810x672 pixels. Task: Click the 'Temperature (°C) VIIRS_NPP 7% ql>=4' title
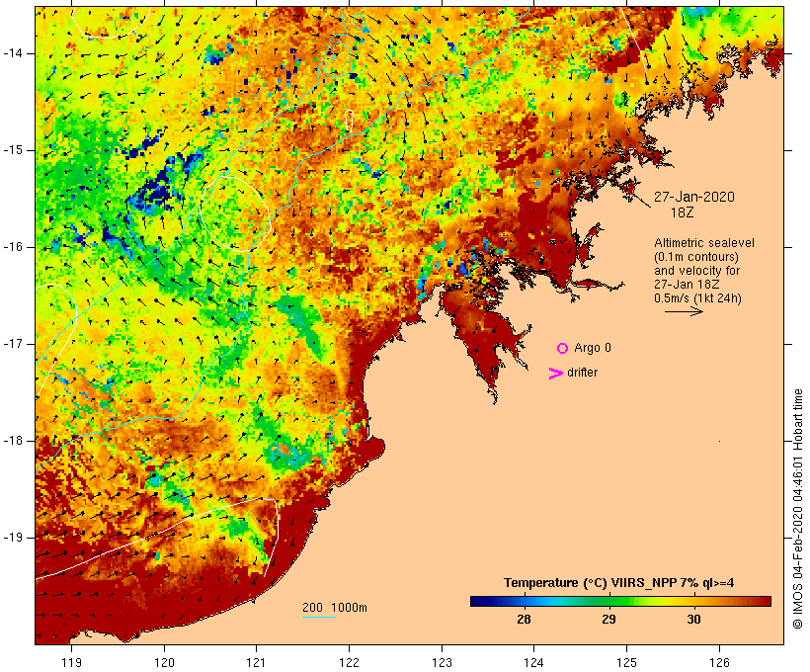[x=619, y=583]
